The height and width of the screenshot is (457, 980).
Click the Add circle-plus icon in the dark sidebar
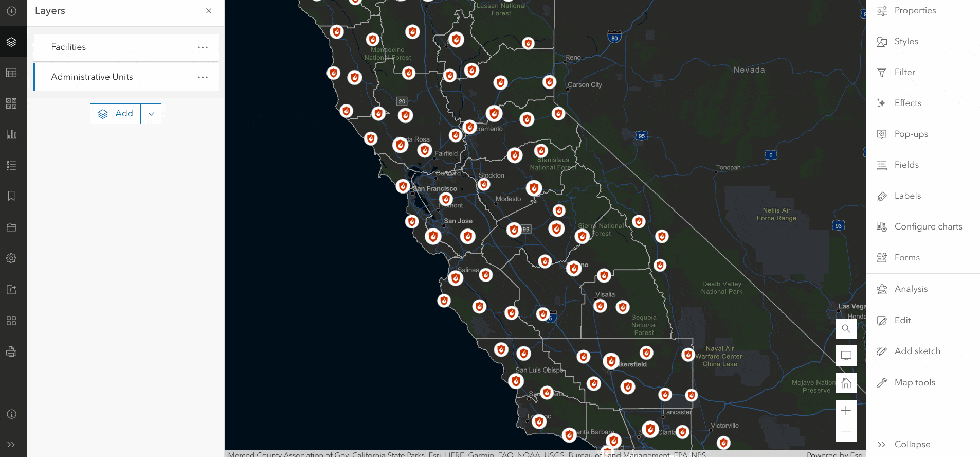click(11, 11)
